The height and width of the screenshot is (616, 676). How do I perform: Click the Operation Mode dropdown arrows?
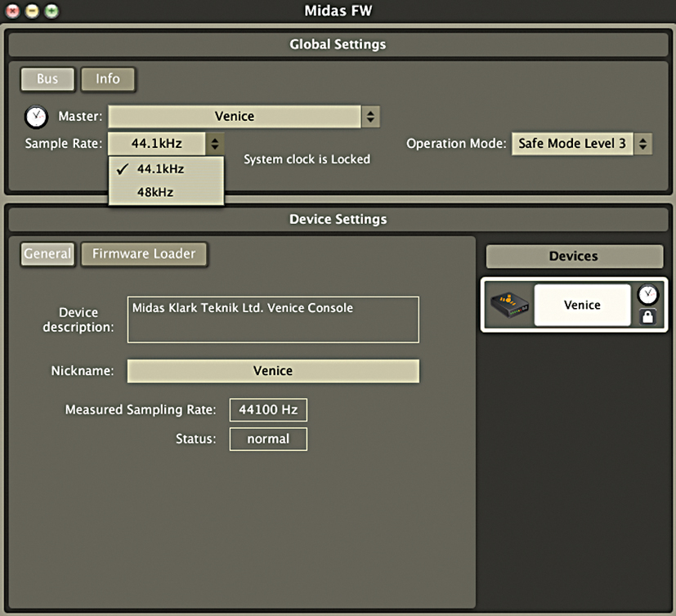click(642, 144)
